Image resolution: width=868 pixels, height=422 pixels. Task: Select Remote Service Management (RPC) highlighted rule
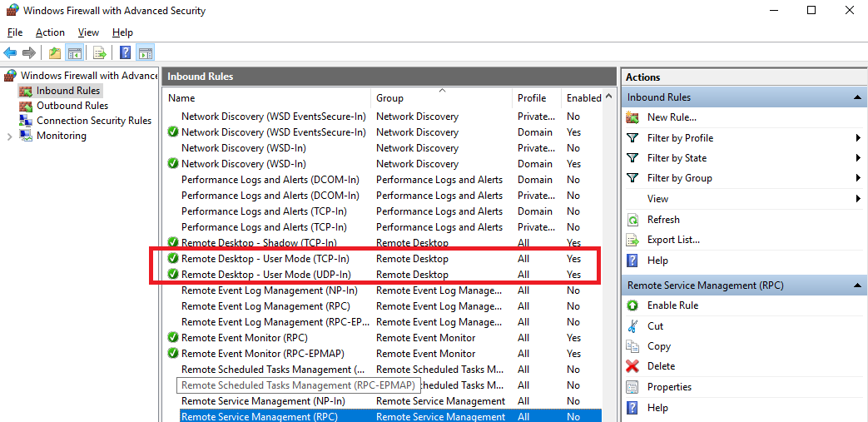click(390, 416)
